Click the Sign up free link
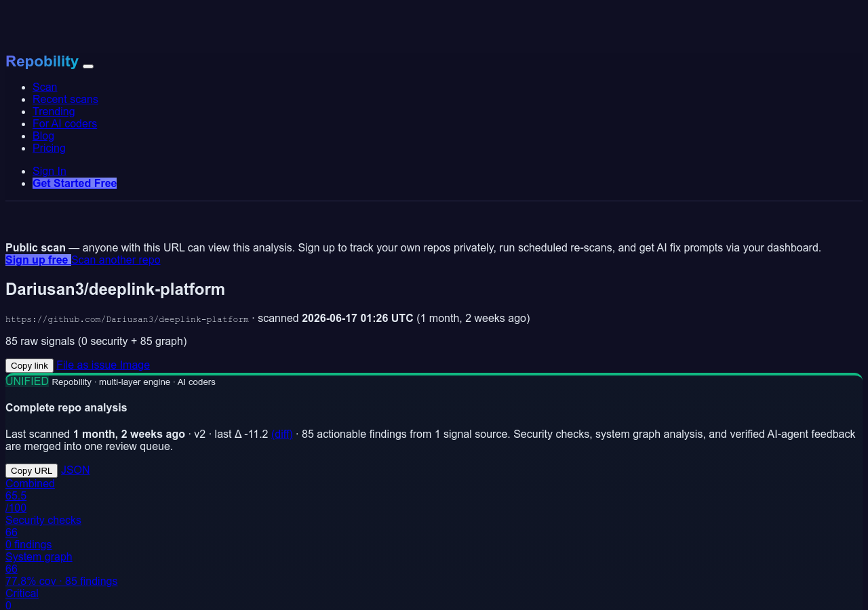868x610 pixels. pos(38,260)
